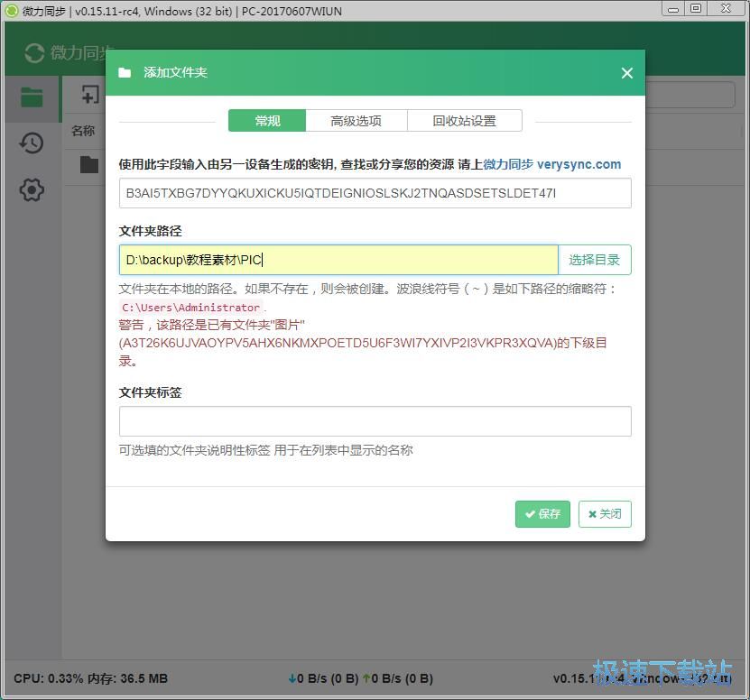This screenshot has width=750, height=700.
Task: Click the 关闭 button
Action: tap(605, 514)
